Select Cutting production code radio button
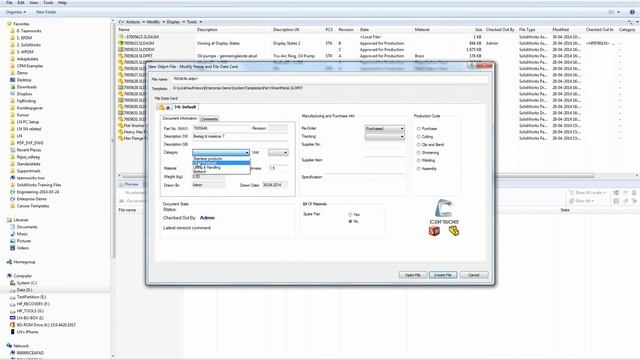Image resolution: width=640 pixels, height=360 pixels. 419,137
